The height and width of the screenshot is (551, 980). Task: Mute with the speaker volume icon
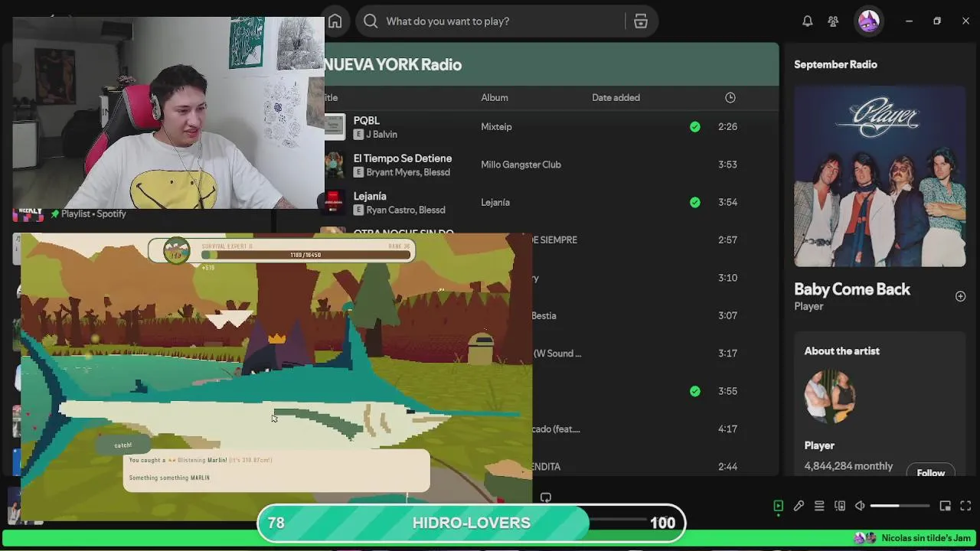click(860, 506)
